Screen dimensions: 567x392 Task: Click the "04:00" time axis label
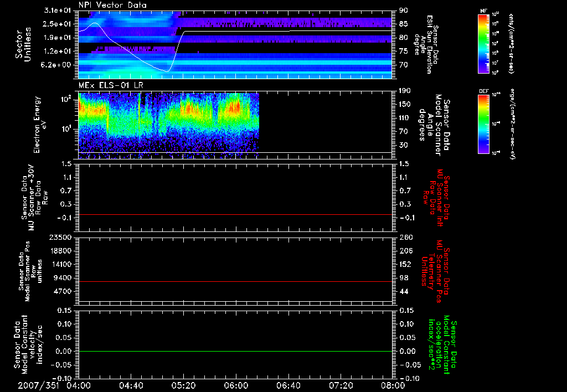(x=79, y=385)
